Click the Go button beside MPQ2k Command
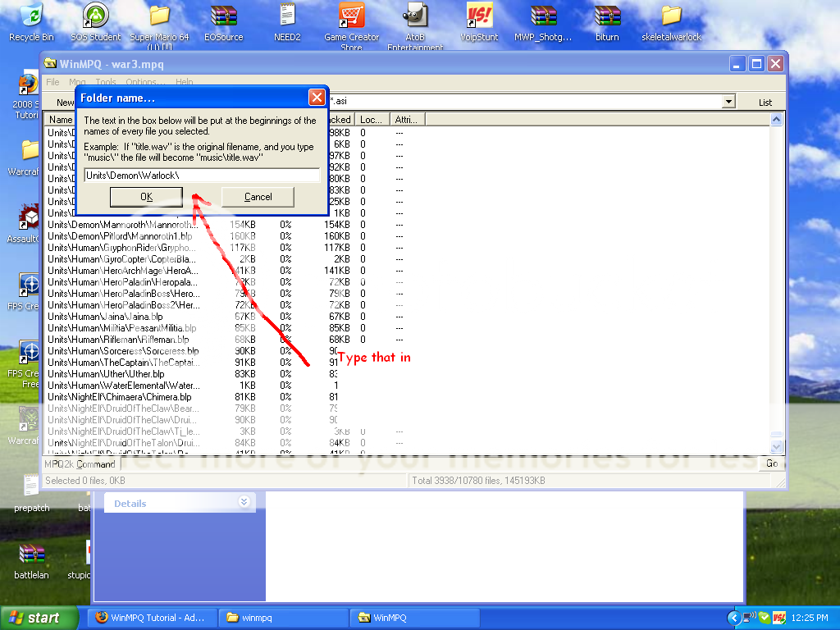Viewport: 840px width, 630px height. click(771, 463)
